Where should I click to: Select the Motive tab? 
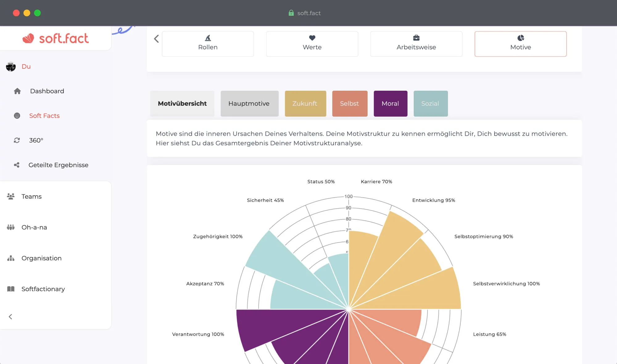tap(520, 44)
